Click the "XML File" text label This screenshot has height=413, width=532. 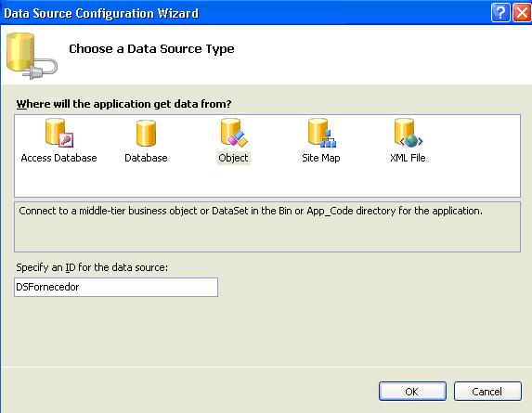pos(408,158)
